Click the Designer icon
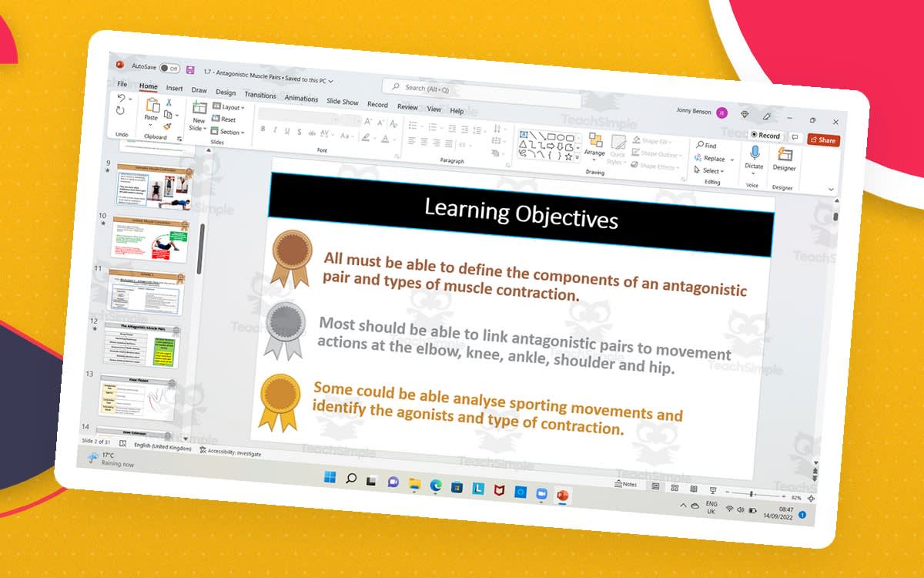The image size is (924, 578). click(785, 154)
